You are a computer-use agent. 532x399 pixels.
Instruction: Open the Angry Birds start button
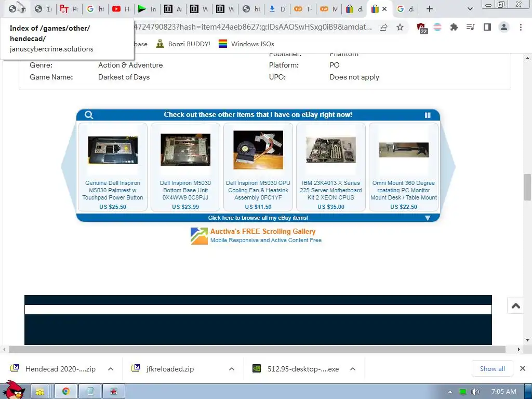14,390
